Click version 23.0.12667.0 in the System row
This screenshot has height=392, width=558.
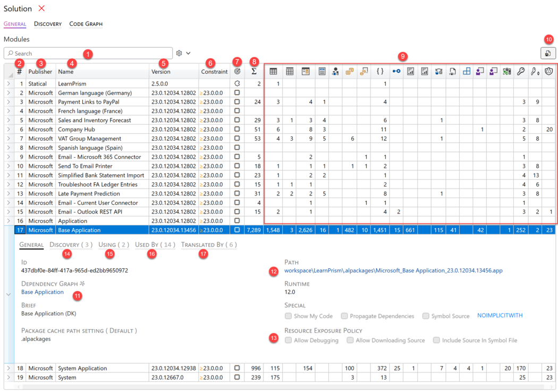click(x=167, y=378)
